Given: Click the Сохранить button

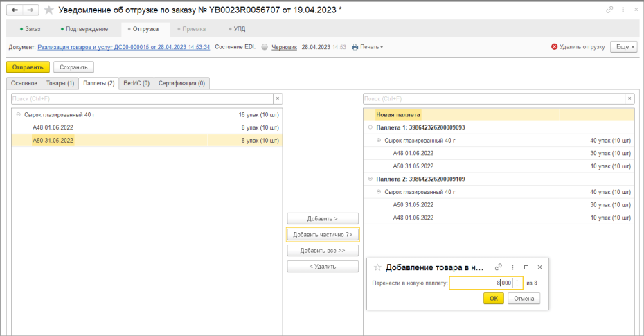Looking at the screenshot, I should [x=73, y=67].
